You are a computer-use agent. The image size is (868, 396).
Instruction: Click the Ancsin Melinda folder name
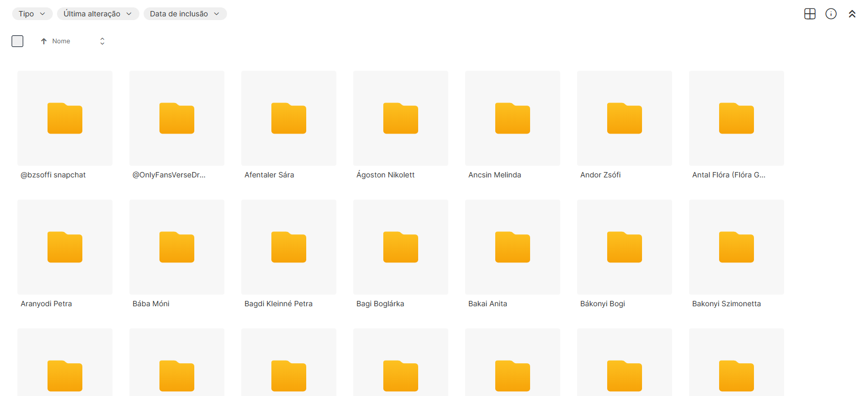pos(494,175)
